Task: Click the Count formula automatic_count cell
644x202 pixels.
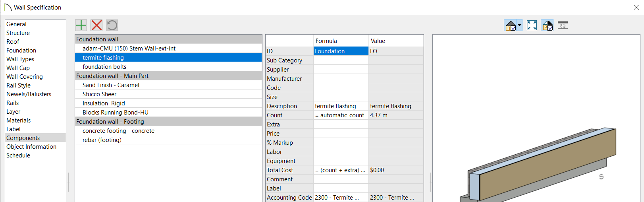Action: 341,115
